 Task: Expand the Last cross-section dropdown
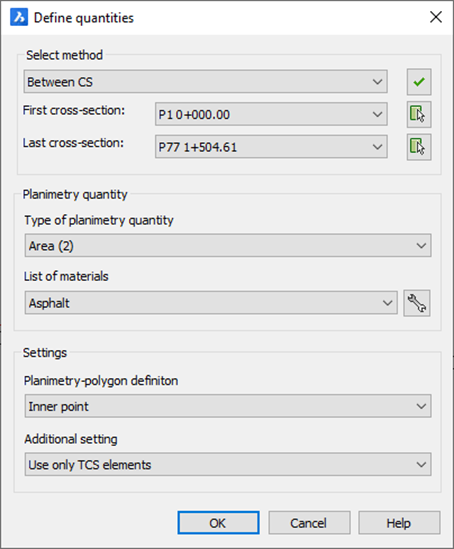(x=271, y=147)
